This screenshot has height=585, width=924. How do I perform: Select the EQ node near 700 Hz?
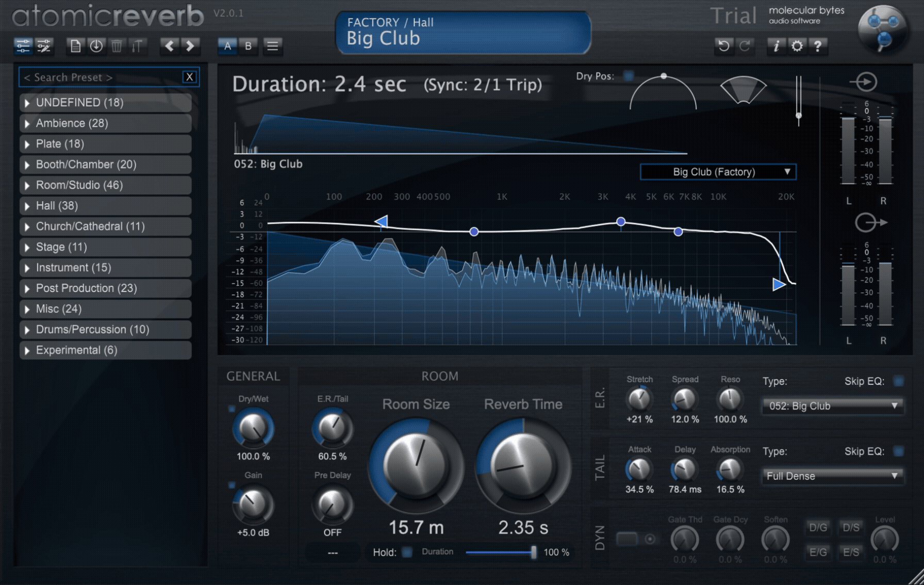(x=474, y=232)
